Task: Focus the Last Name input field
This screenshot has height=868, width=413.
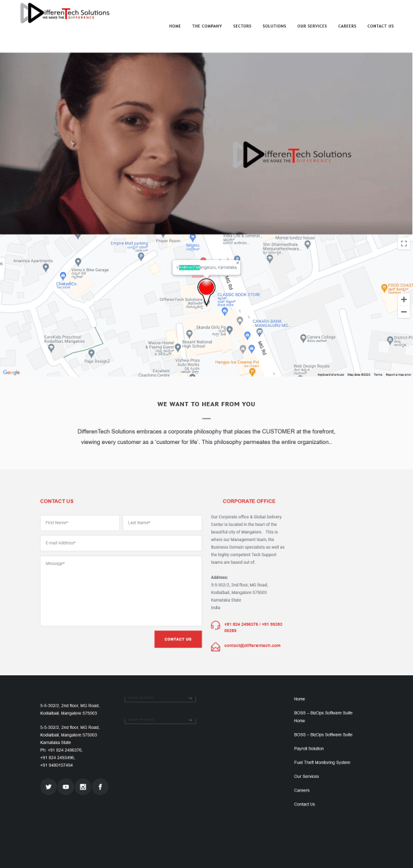Action: 162,523
